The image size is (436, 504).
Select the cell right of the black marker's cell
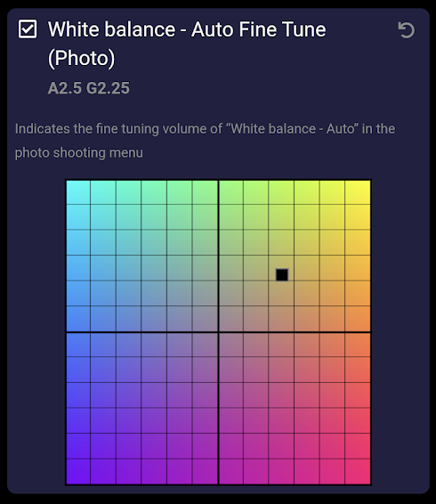pos(306,268)
